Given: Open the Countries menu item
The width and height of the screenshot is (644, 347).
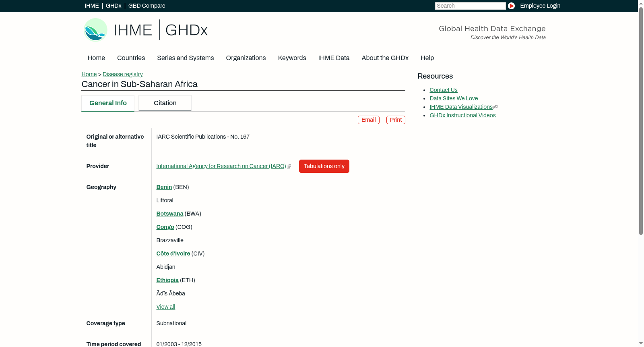Looking at the screenshot, I should (131, 58).
